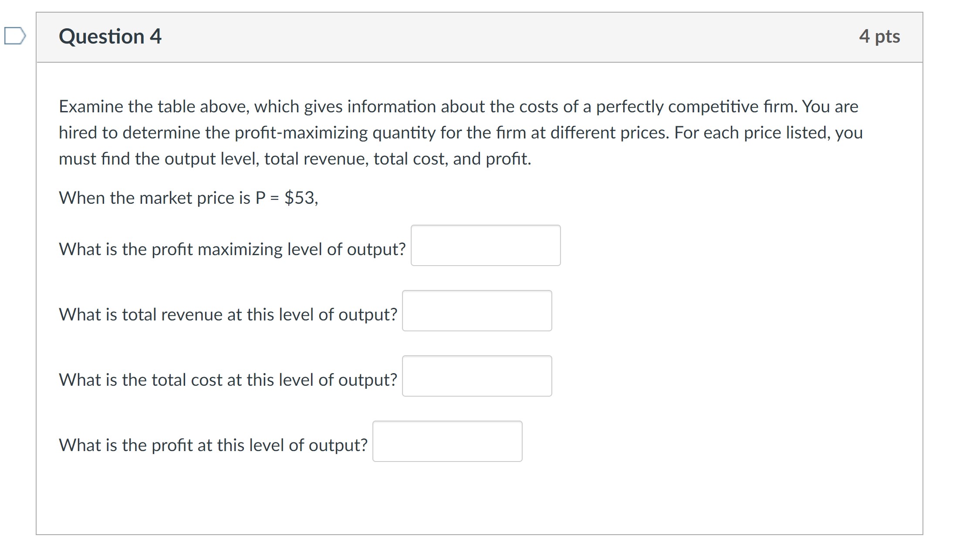This screenshot has height=556, width=980.
Task: Click the profit maximizing output answer box
Action: (485, 246)
